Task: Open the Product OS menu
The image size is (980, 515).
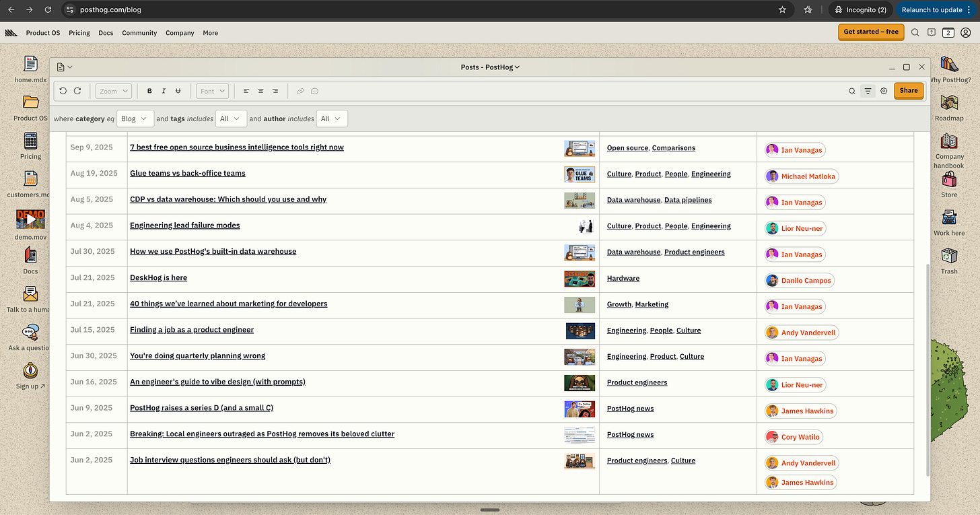Action: click(x=43, y=32)
